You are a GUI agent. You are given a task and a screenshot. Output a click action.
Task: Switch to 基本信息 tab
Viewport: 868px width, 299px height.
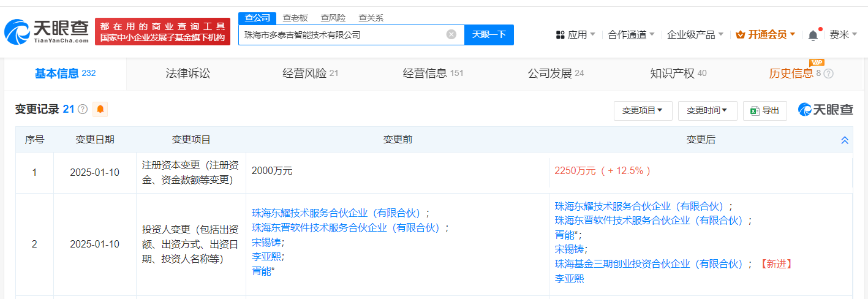[x=65, y=74]
